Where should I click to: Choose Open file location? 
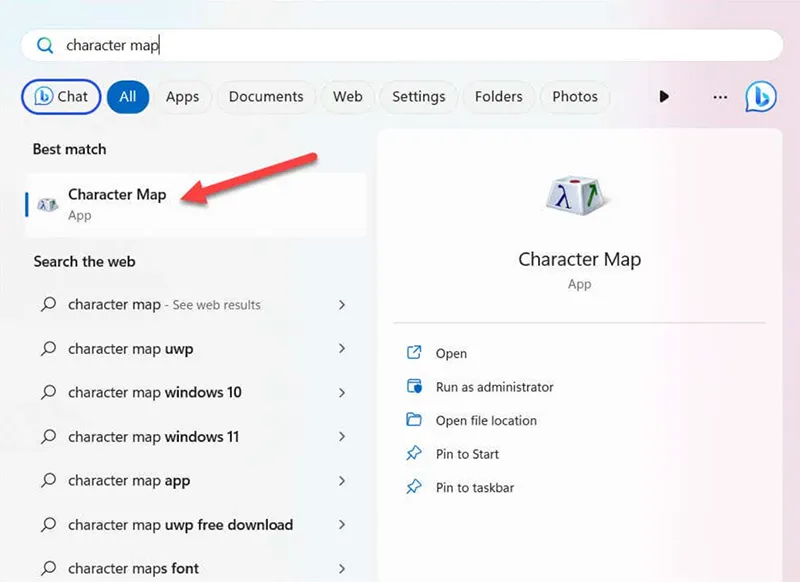(486, 421)
